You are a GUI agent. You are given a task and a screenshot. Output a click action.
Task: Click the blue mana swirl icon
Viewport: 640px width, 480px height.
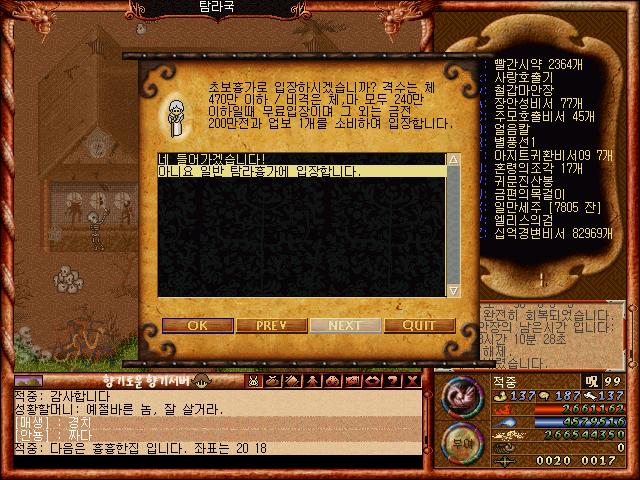point(502,422)
